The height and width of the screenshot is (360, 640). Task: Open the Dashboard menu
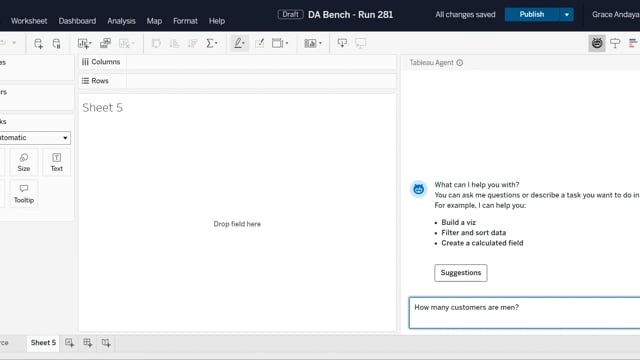pos(77,21)
